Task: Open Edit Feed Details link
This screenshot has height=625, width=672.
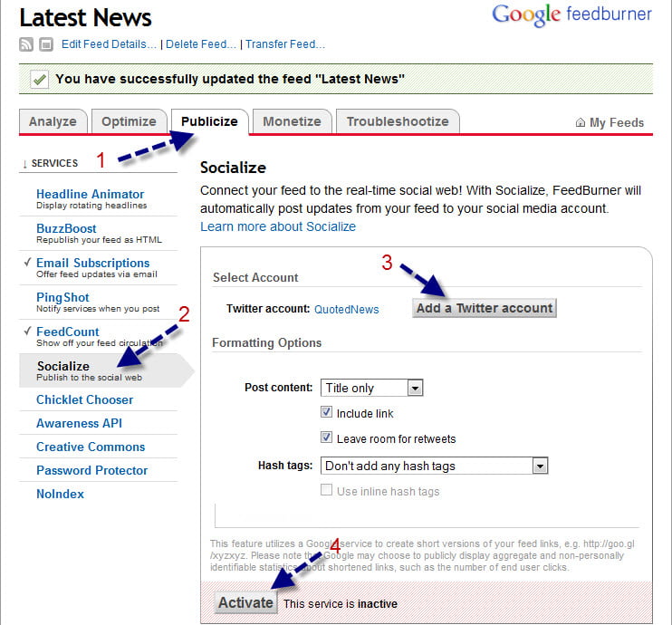Action: [x=109, y=44]
